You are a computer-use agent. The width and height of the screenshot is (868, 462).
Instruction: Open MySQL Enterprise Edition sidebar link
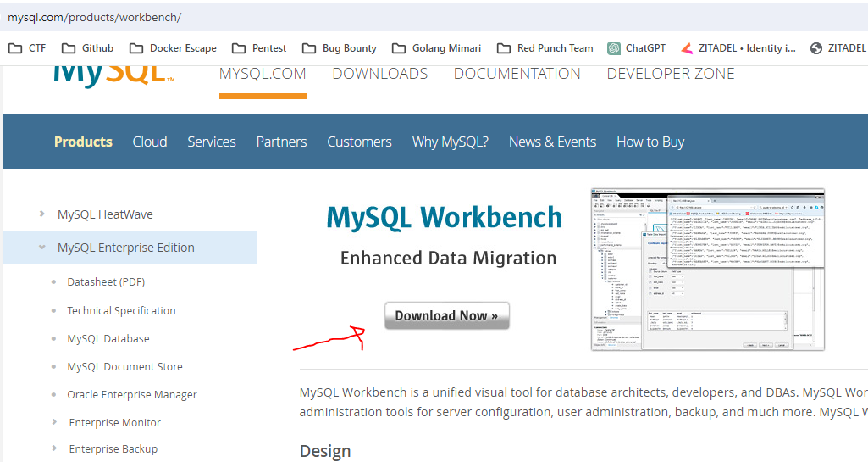125,248
